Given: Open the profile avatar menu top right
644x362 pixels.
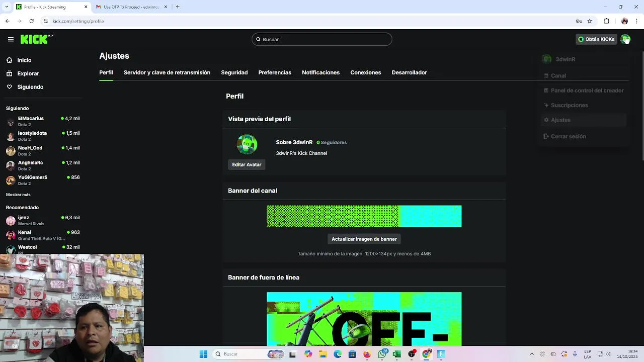Looking at the screenshot, I should tap(625, 39).
